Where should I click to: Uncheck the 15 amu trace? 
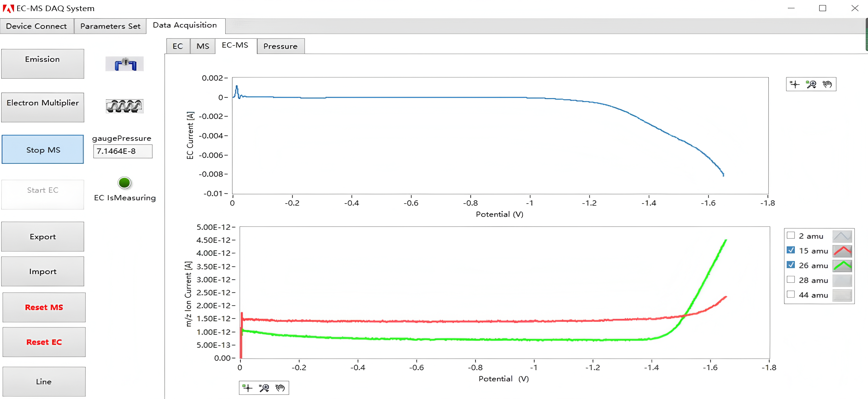click(x=791, y=250)
